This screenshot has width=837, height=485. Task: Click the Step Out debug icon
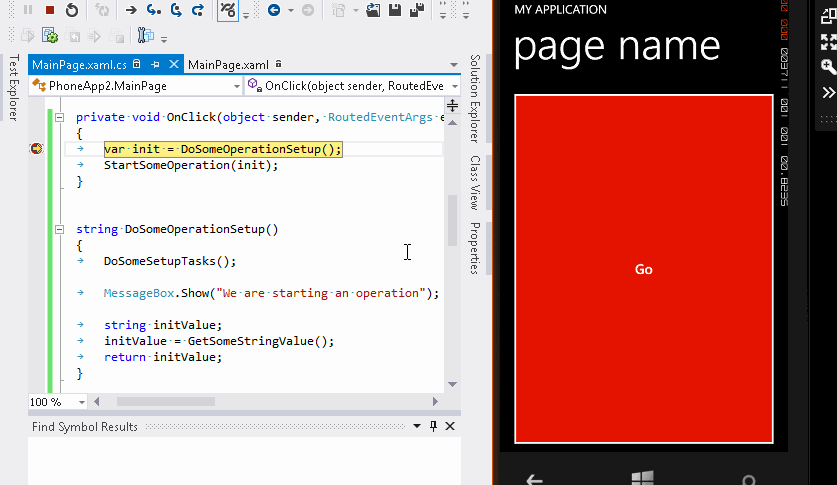198,10
